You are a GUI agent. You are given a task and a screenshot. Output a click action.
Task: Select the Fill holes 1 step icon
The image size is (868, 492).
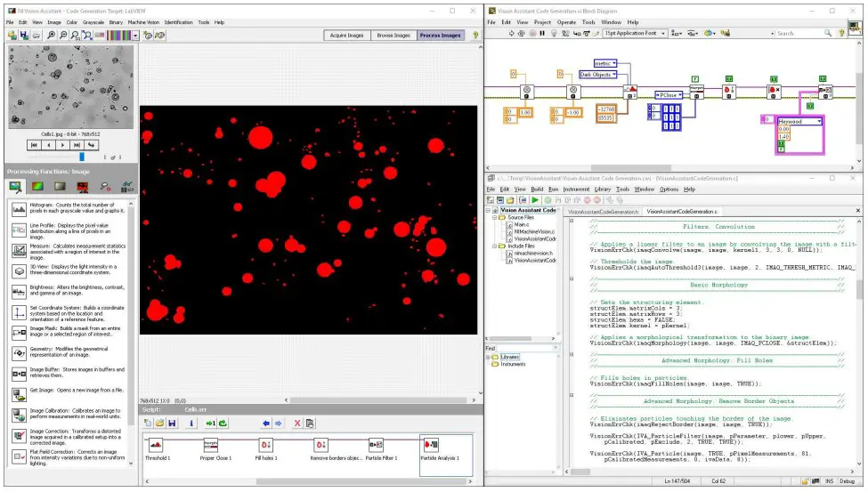(265, 444)
